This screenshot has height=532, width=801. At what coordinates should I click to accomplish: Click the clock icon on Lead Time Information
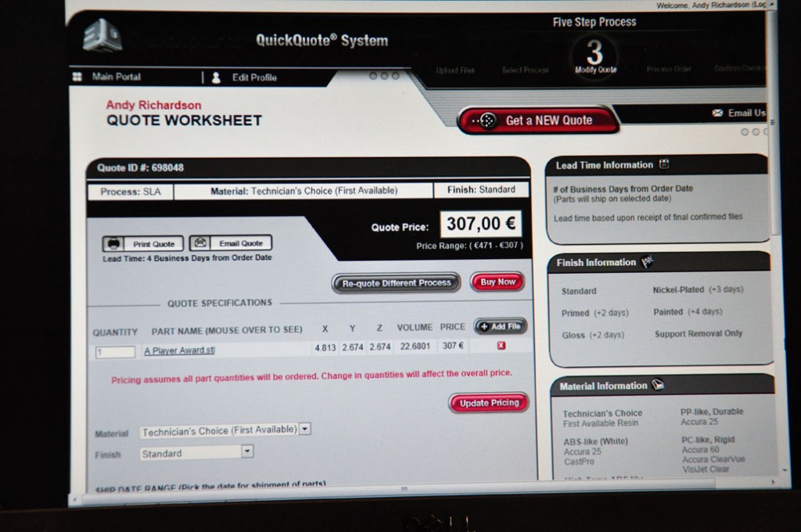point(664,164)
